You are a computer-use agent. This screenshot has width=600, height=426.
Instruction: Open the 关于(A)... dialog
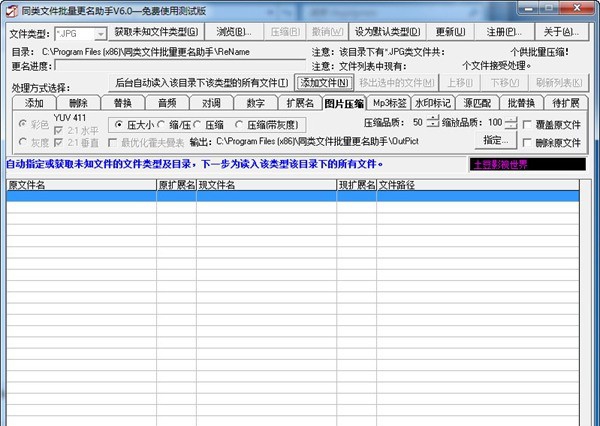click(x=561, y=32)
